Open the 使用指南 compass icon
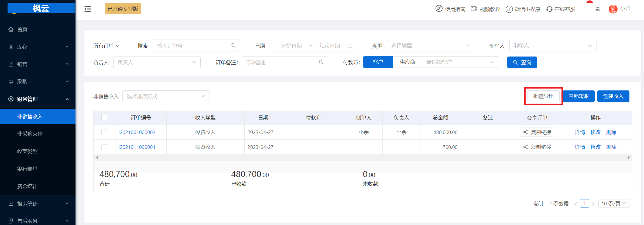Screen dimensions: 644x225 coord(439,9)
